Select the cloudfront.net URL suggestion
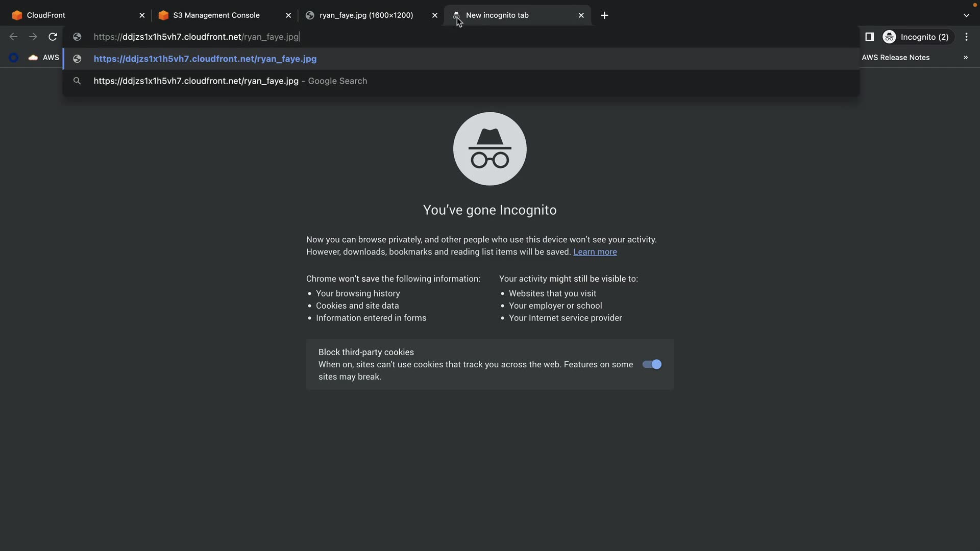The width and height of the screenshot is (980, 551). click(x=205, y=59)
